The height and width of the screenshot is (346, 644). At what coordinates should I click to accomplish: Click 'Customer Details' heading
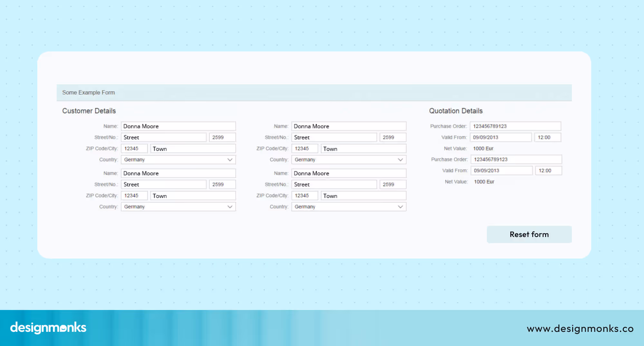coord(89,111)
